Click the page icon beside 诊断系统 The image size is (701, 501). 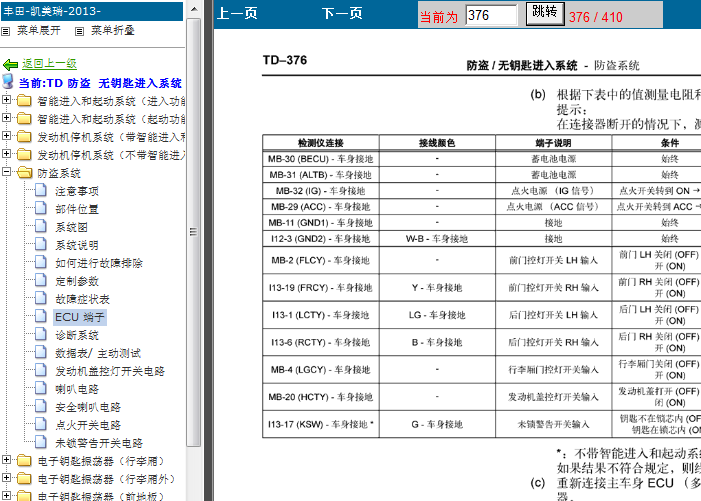click(x=41, y=334)
